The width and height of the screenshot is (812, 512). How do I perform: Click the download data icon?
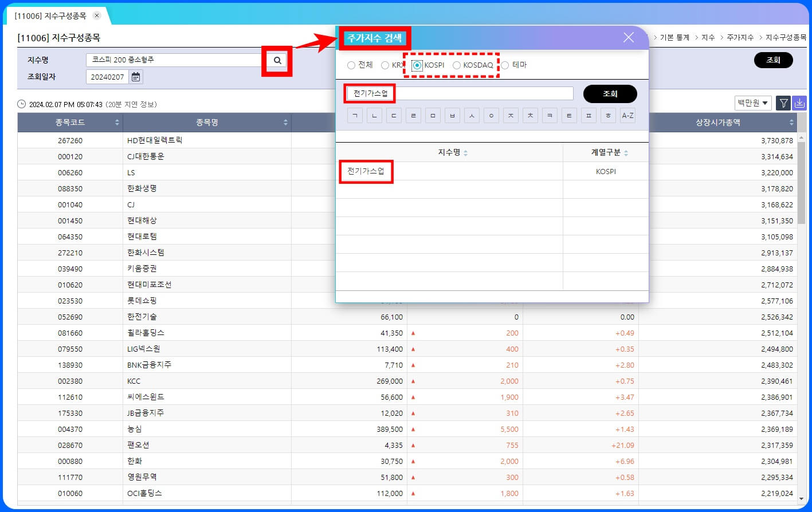click(x=799, y=103)
